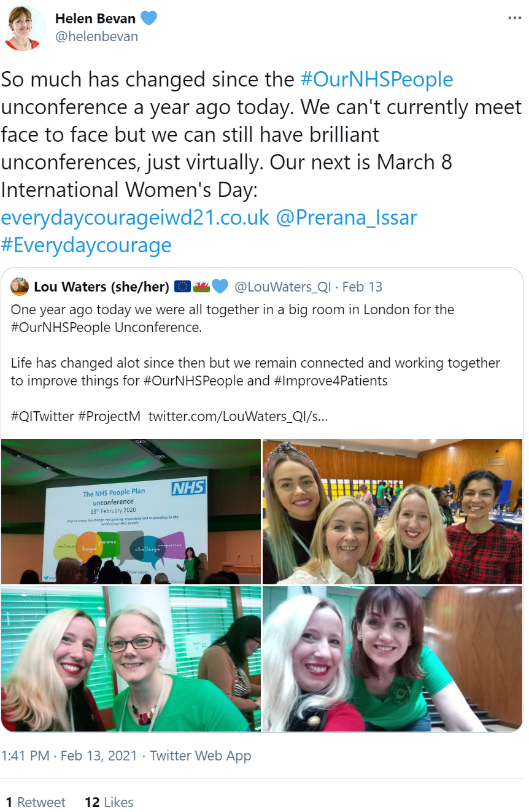This screenshot has height=812, width=529.
Task: Click the Twitter Web App source label
Action: [201, 756]
